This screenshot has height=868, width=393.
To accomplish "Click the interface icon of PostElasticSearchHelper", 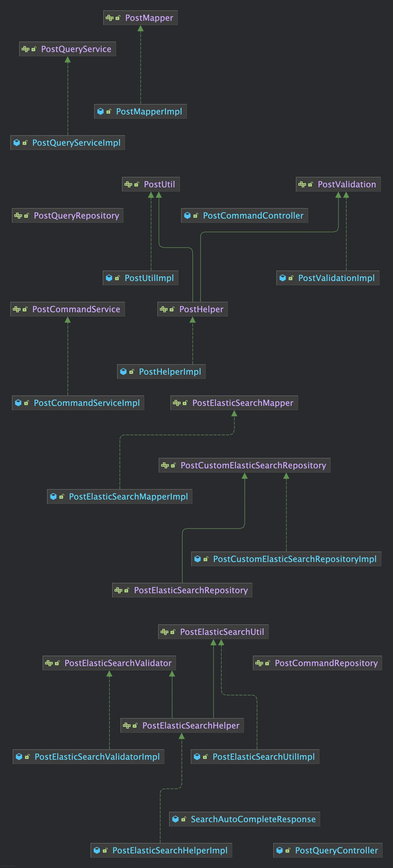I will 127,726.
